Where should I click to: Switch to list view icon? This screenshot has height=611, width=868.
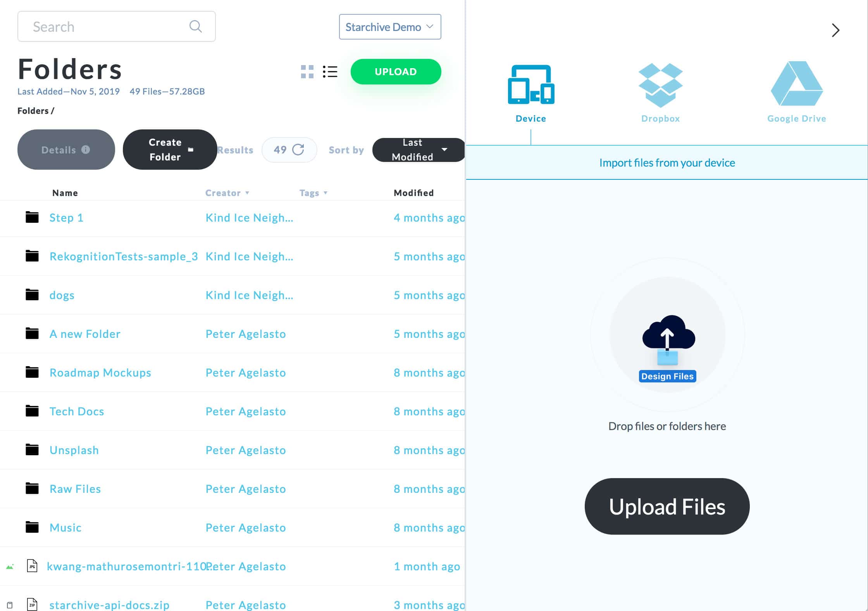(330, 72)
